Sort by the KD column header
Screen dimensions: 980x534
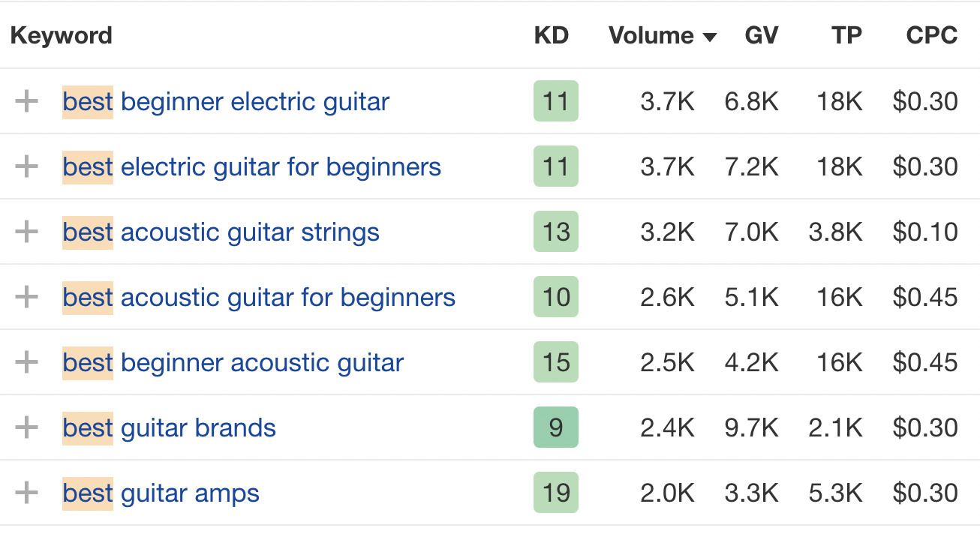(551, 35)
